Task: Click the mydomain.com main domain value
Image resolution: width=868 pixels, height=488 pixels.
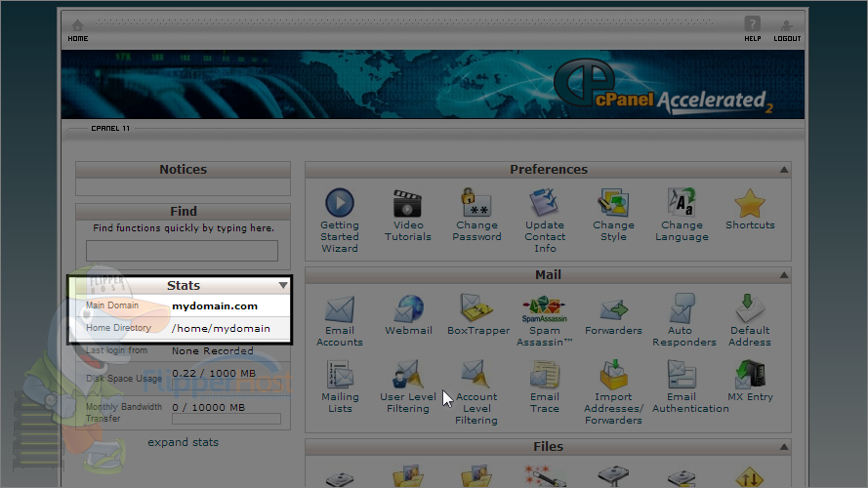Action: coord(215,305)
